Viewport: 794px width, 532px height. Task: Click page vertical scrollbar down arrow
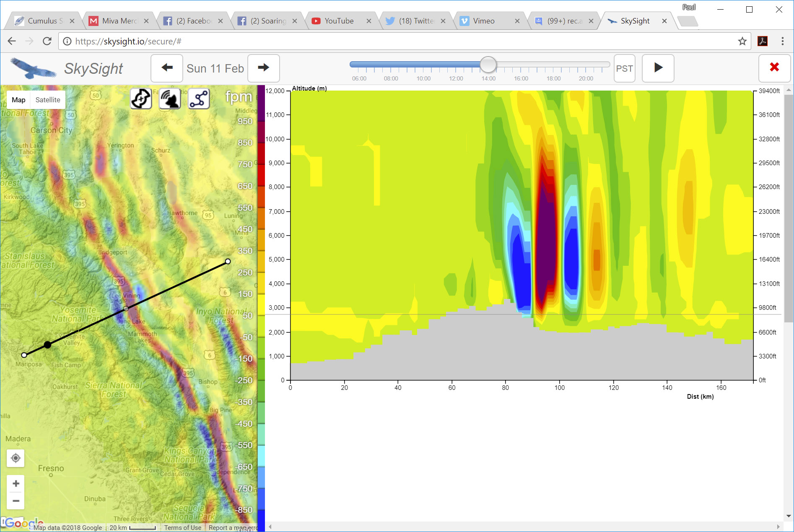pos(788,516)
